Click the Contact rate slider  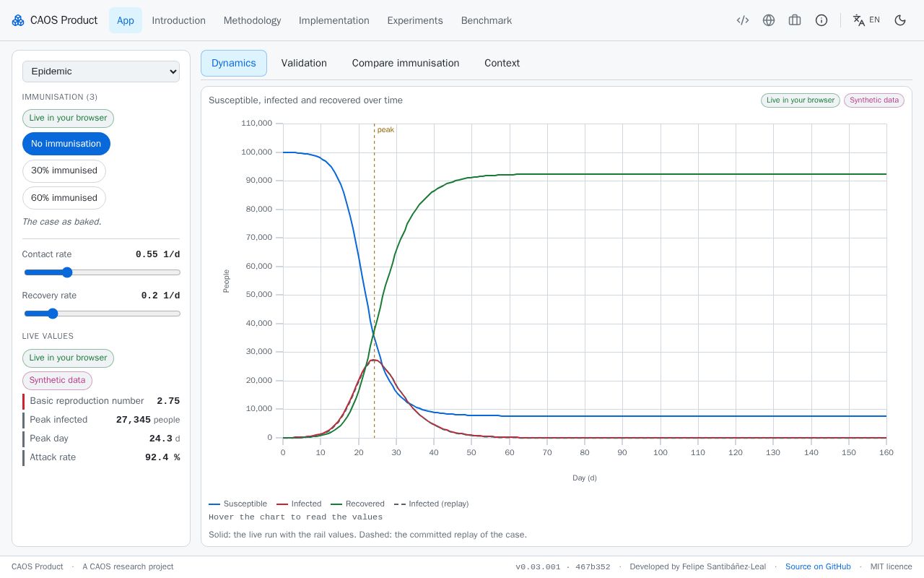tap(102, 272)
